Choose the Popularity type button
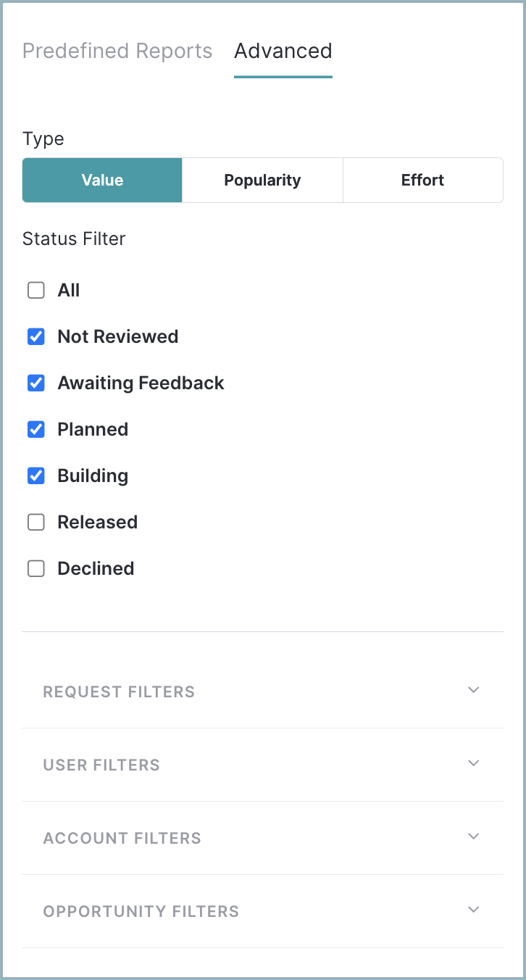This screenshot has height=980, width=526. click(262, 180)
